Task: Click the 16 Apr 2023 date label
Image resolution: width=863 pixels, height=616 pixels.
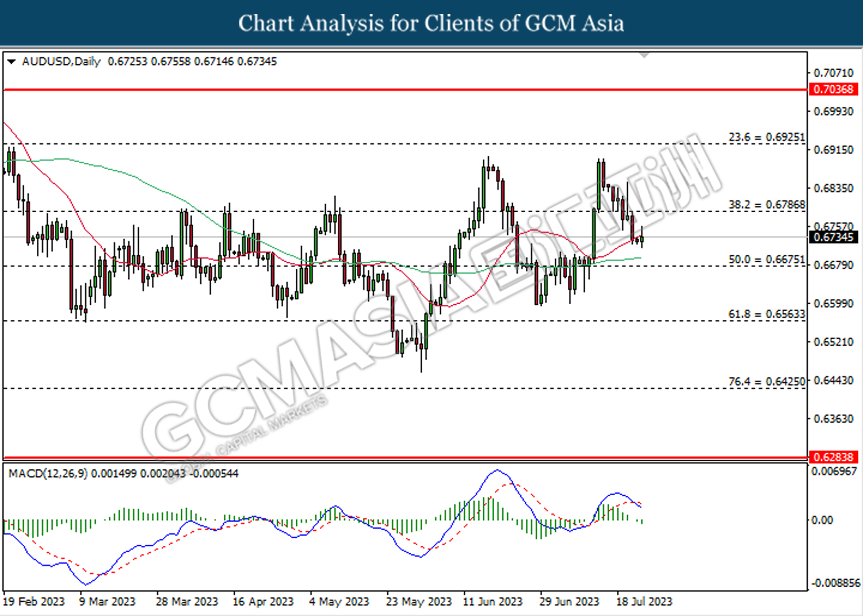Action: tap(263, 602)
